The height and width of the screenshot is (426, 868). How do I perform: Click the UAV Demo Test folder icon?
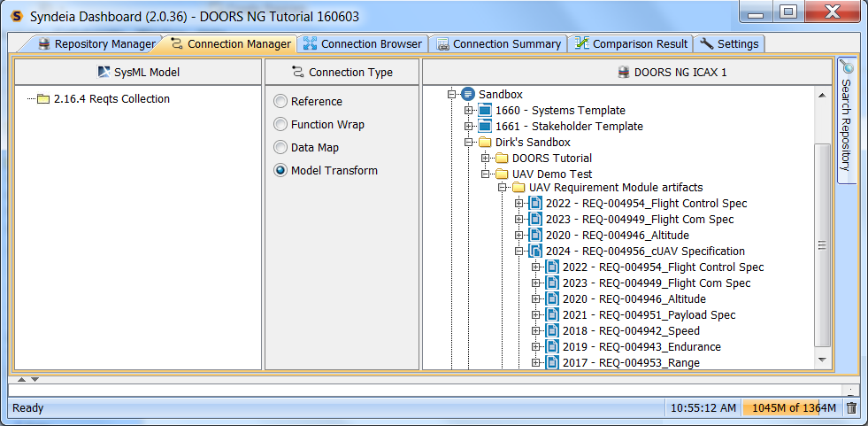pos(502,174)
